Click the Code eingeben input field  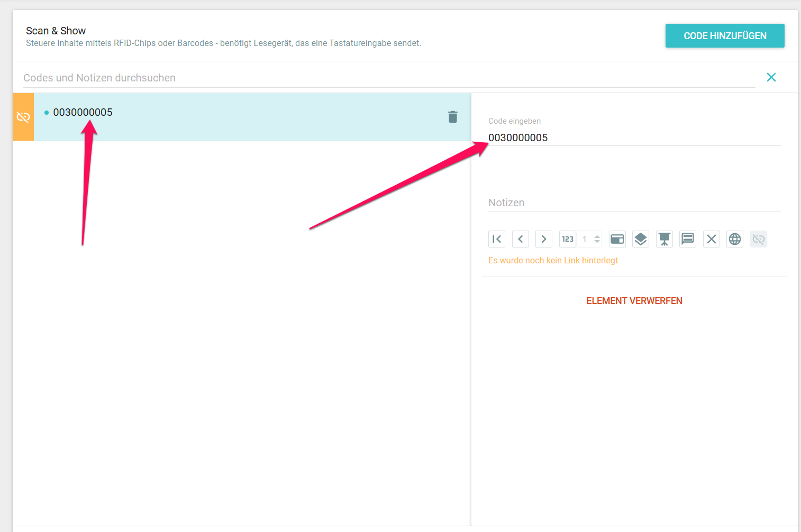tap(634, 137)
